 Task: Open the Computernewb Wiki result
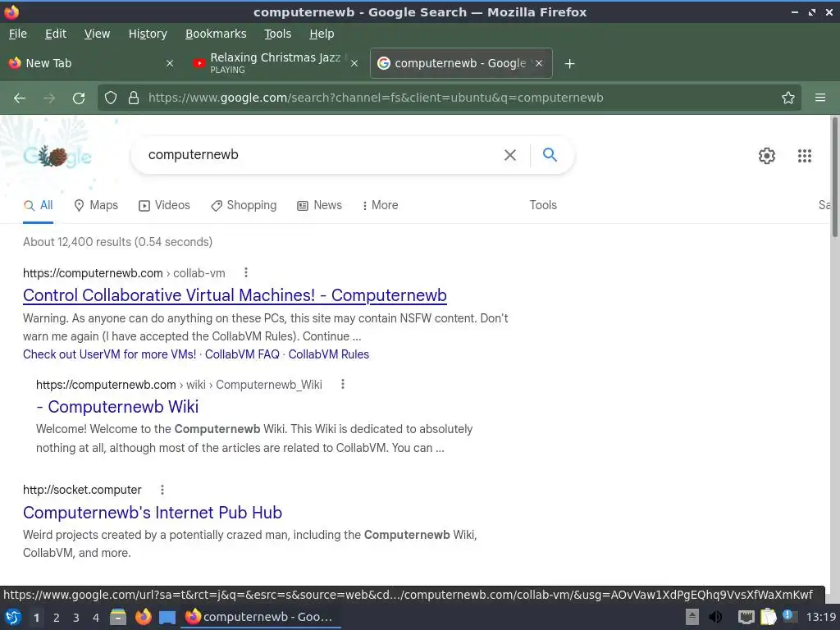[x=117, y=407]
